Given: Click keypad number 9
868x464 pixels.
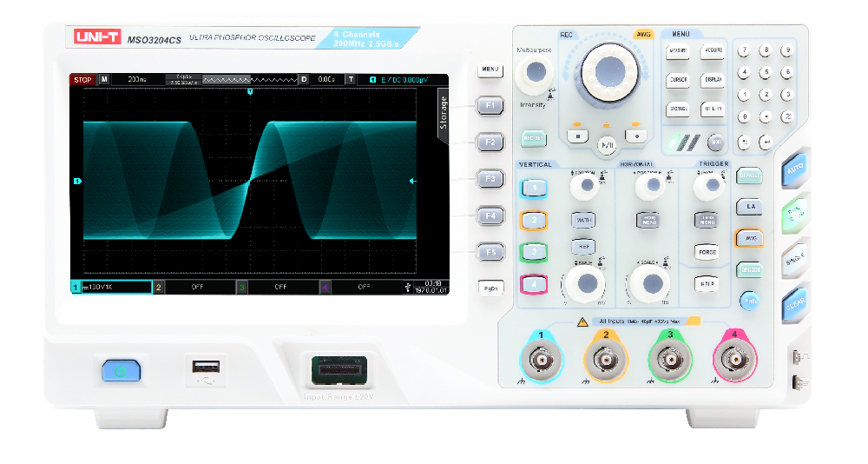Looking at the screenshot, I should pos(786,51).
